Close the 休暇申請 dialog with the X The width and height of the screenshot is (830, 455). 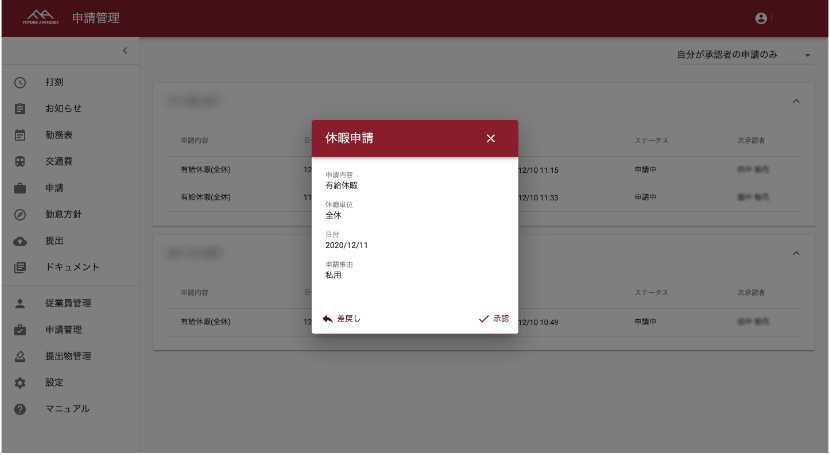coord(491,139)
